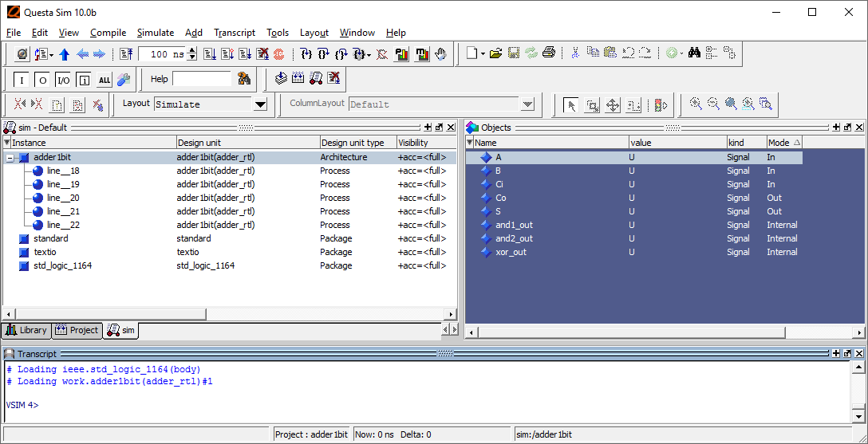Open the Tools menu

pyautogui.click(x=278, y=33)
